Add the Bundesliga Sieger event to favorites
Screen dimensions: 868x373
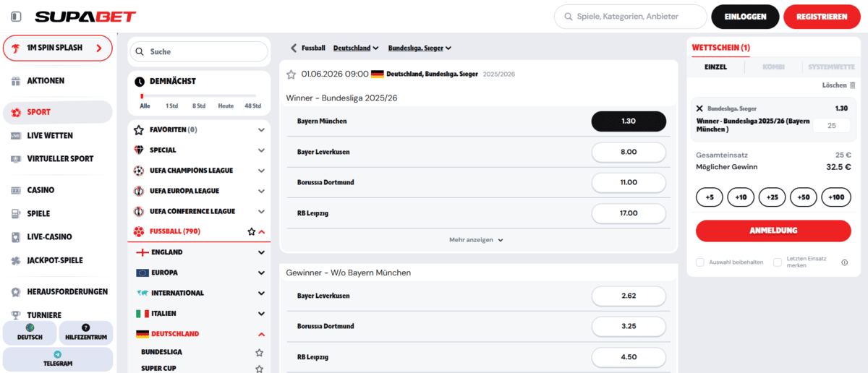point(292,74)
